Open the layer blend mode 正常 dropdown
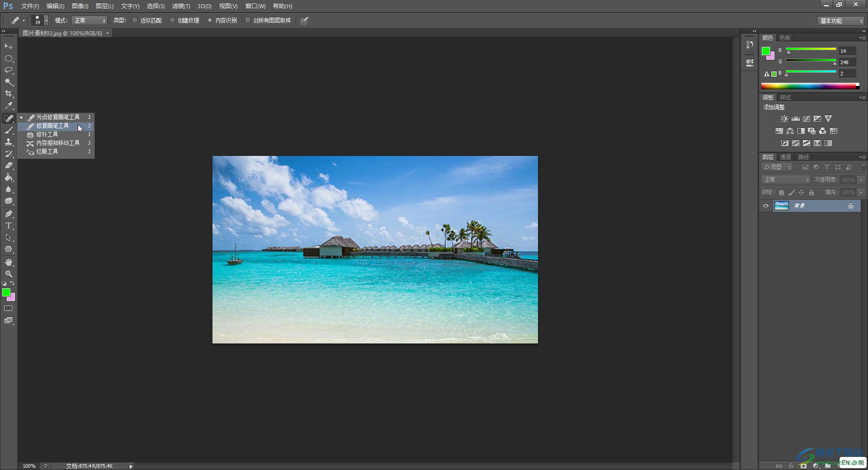 point(786,180)
